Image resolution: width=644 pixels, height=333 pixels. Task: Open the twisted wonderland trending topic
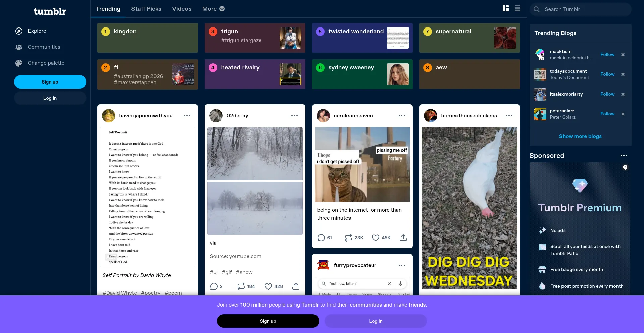(362, 38)
